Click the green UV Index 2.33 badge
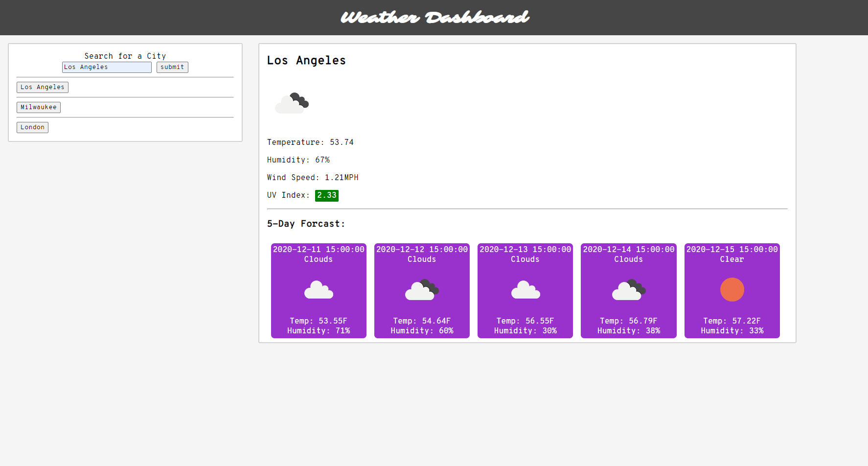The height and width of the screenshot is (466, 868). (x=327, y=195)
